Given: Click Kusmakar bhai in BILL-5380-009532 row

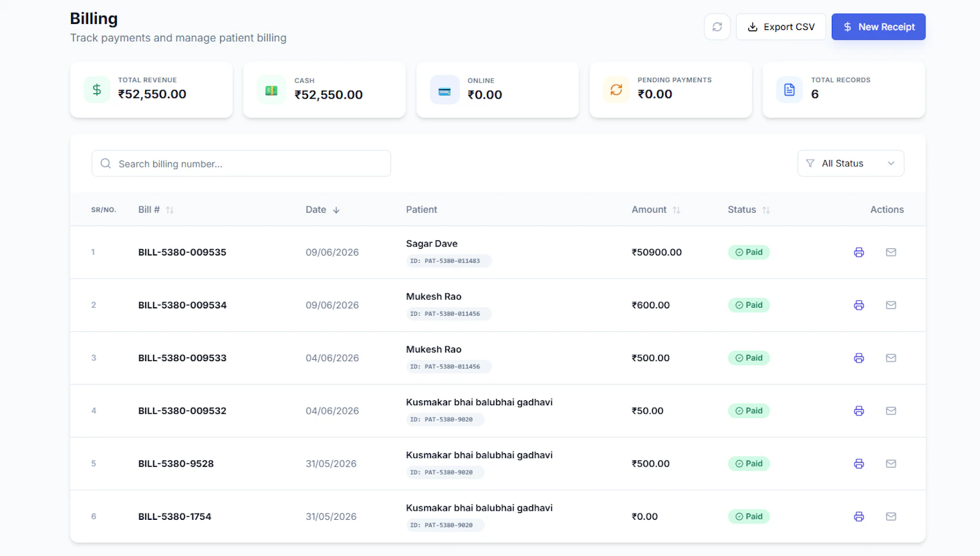Looking at the screenshot, I should [479, 402].
